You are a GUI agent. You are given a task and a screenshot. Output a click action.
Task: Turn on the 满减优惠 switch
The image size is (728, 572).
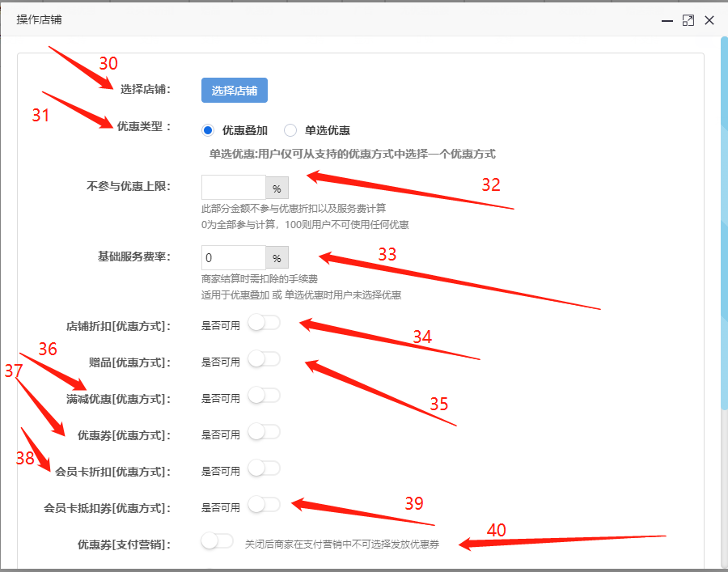click(x=264, y=396)
